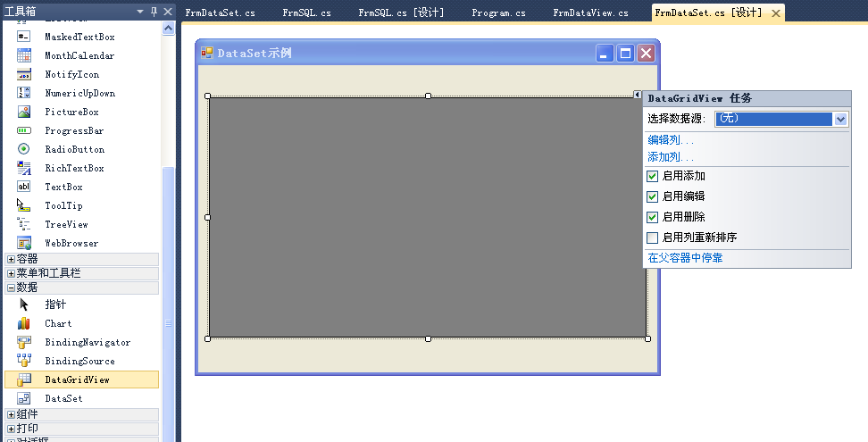Select the BindingSource toolbox icon
868x442 pixels.
[24, 361]
